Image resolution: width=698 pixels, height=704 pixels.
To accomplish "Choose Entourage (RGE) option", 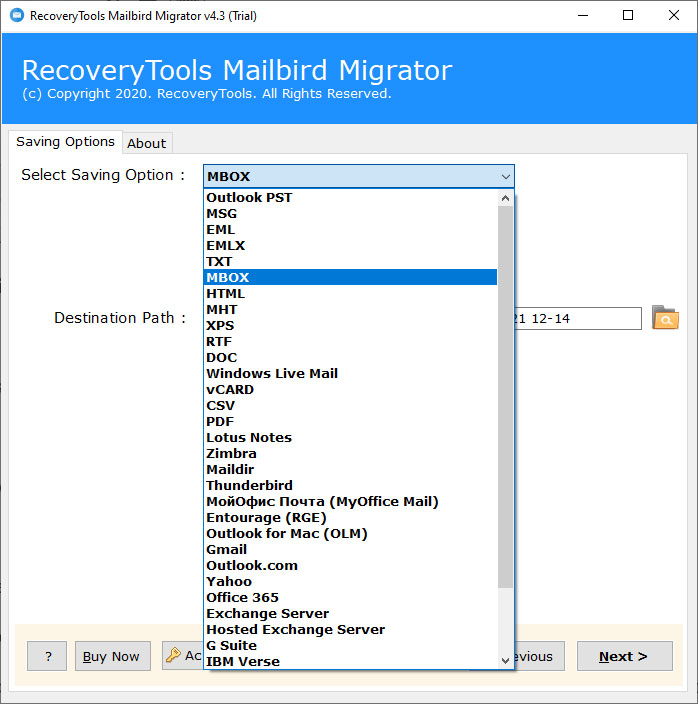I will coord(350,518).
